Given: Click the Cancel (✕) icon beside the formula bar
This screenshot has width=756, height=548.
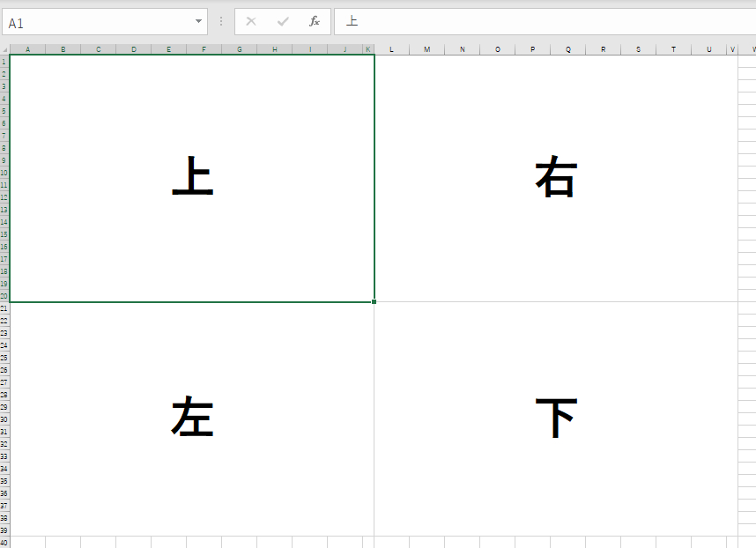Looking at the screenshot, I should pos(251,21).
